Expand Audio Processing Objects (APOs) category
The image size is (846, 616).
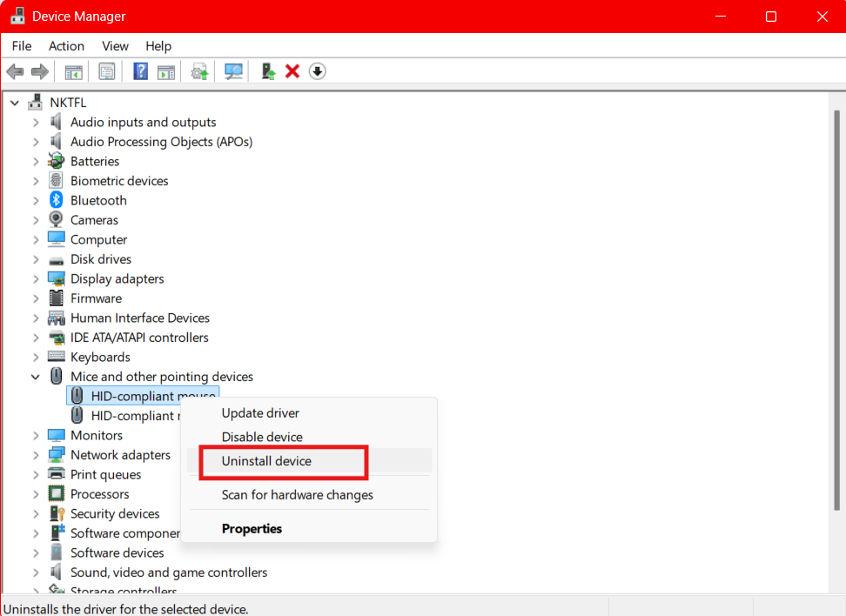tap(36, 142)
